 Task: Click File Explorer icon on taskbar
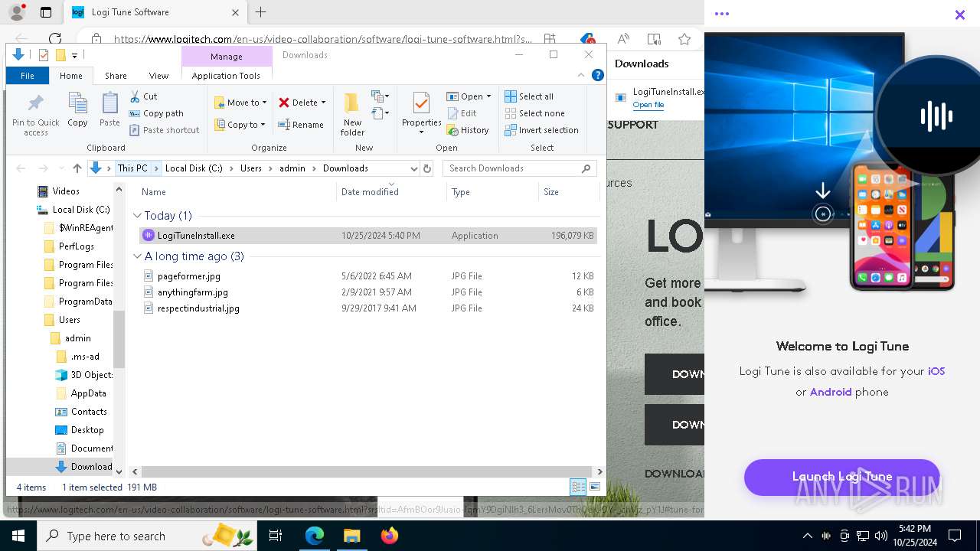pyautogui.click(x=351, y=536)
